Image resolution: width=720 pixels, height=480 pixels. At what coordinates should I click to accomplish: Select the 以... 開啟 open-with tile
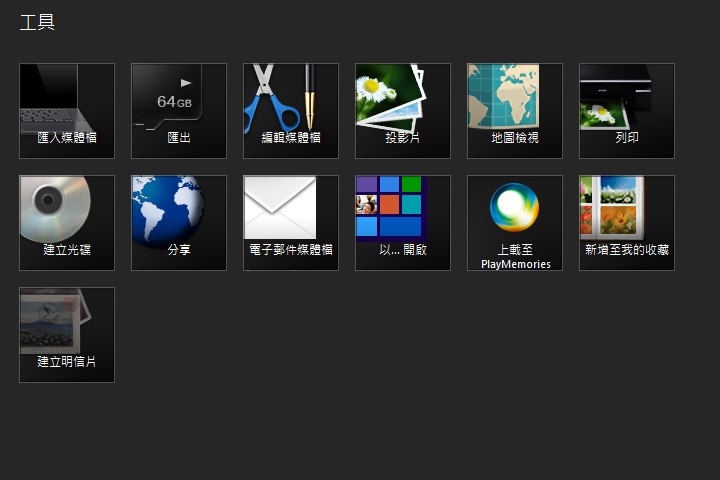(403, 223)
